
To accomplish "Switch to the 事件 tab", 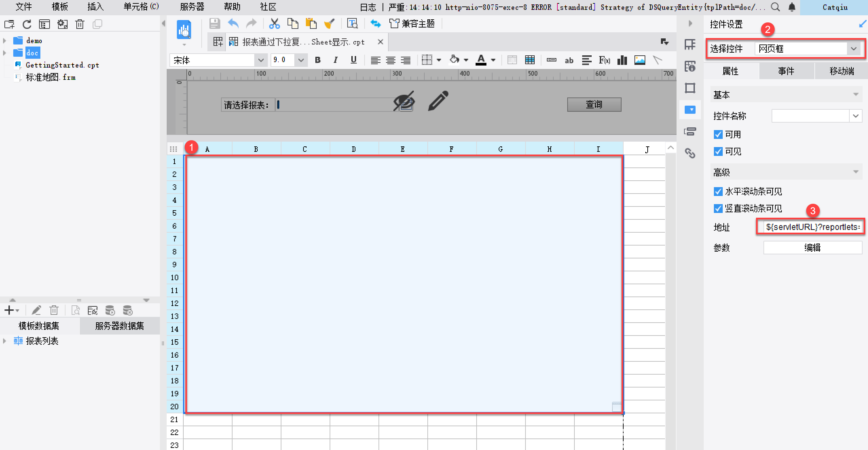I will coord(786,71).
